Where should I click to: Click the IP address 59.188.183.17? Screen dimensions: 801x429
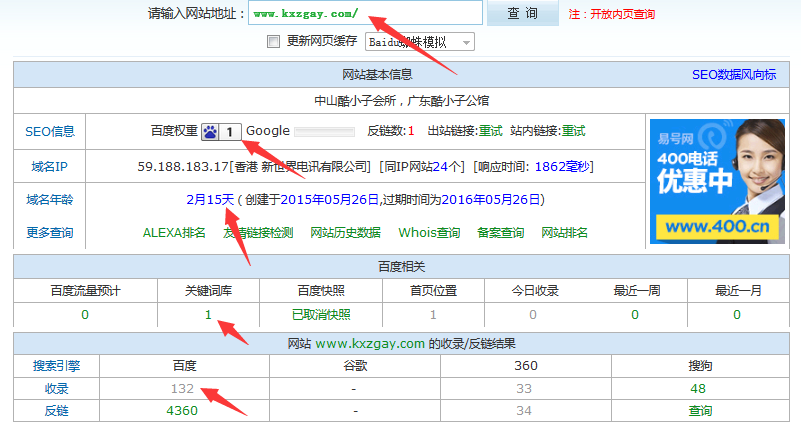tap(182, 166)
